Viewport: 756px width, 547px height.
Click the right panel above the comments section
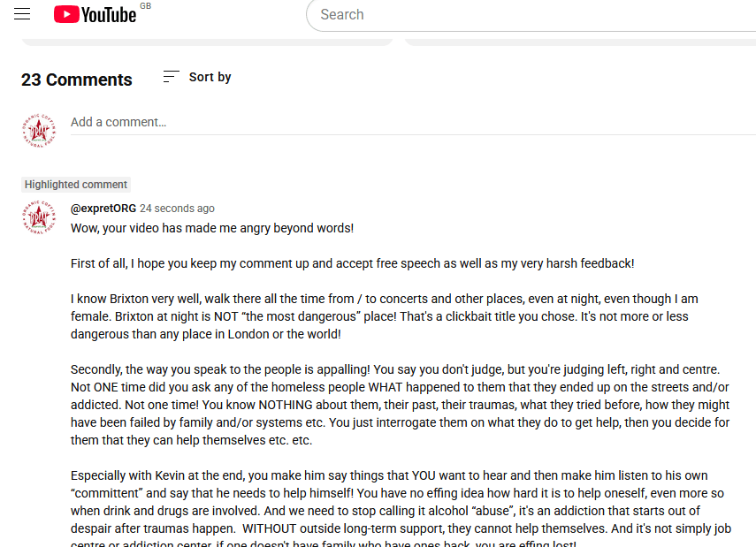[579, 40]
